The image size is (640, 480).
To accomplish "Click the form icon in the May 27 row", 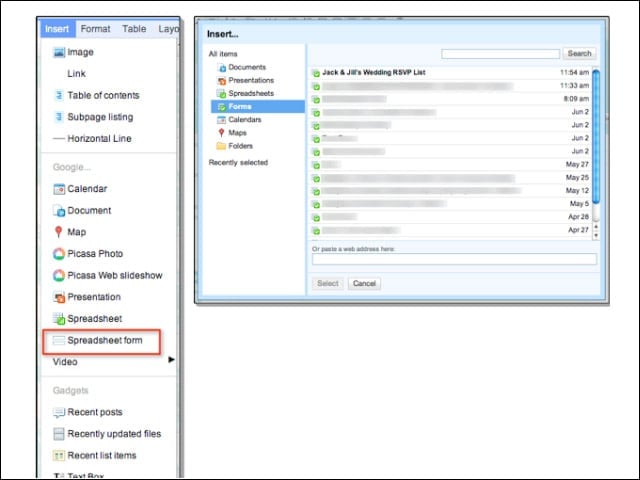I will coord(316,165).
